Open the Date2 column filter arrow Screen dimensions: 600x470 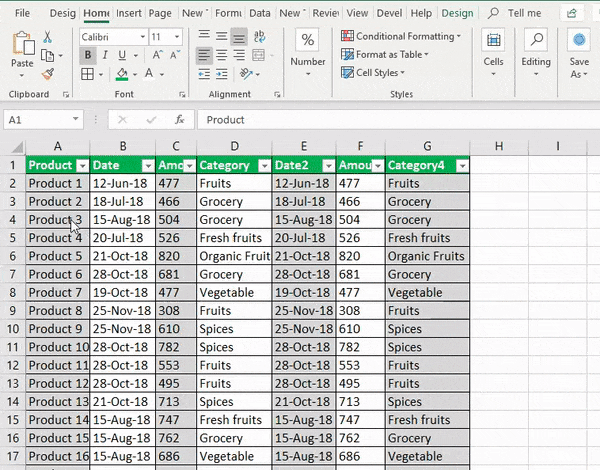click(328, 166)
